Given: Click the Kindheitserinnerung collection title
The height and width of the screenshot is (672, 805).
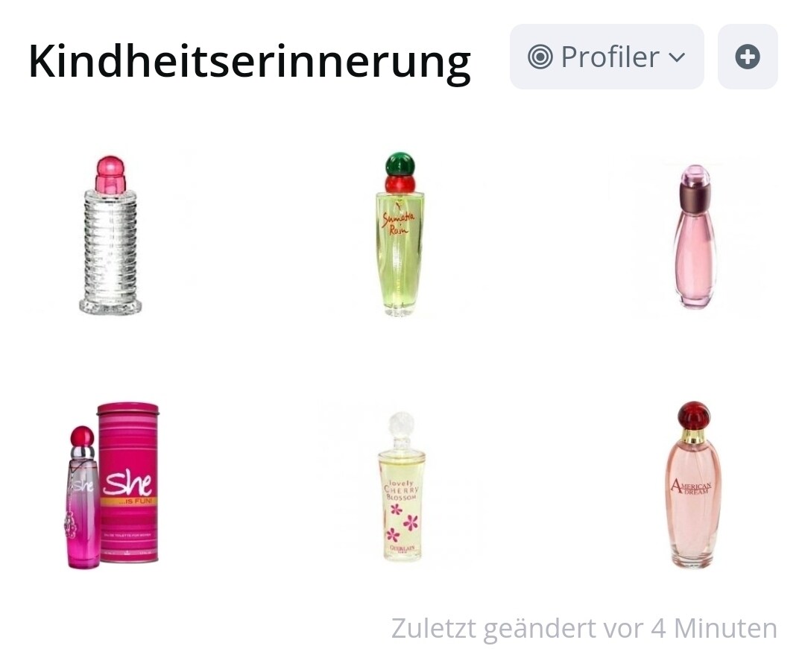Looking at the screenshot, I should pos(250,62).
